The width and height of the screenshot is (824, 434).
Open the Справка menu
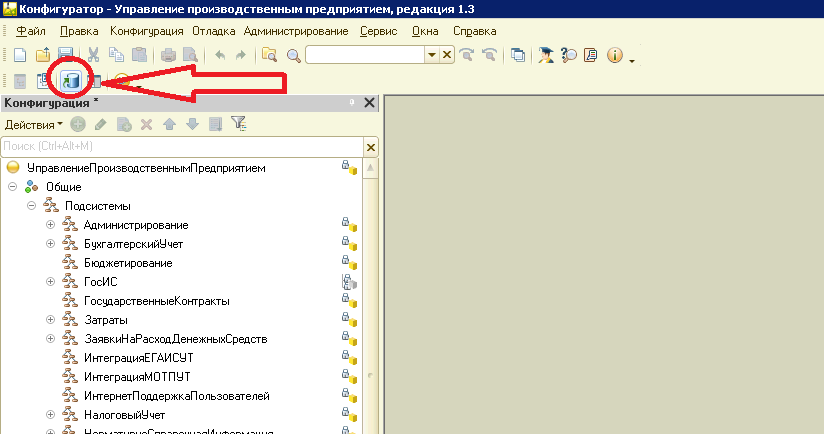click(x=475, y=32)
